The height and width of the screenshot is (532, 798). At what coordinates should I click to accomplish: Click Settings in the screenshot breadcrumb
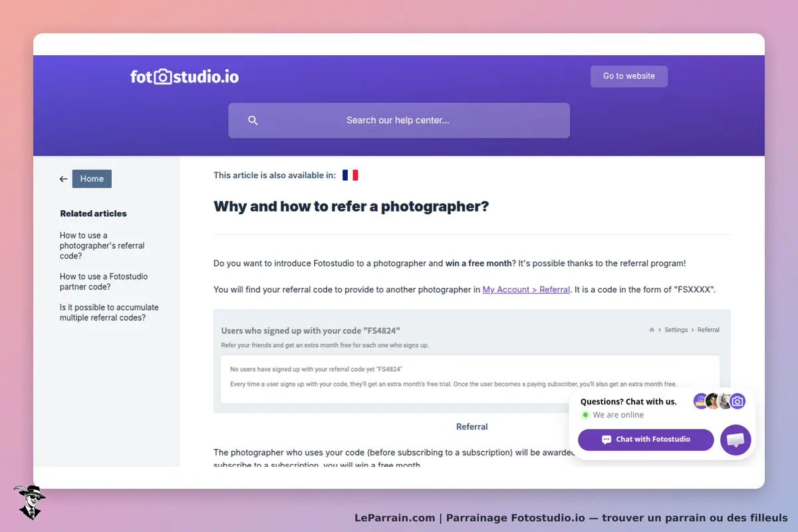point(676,330)
